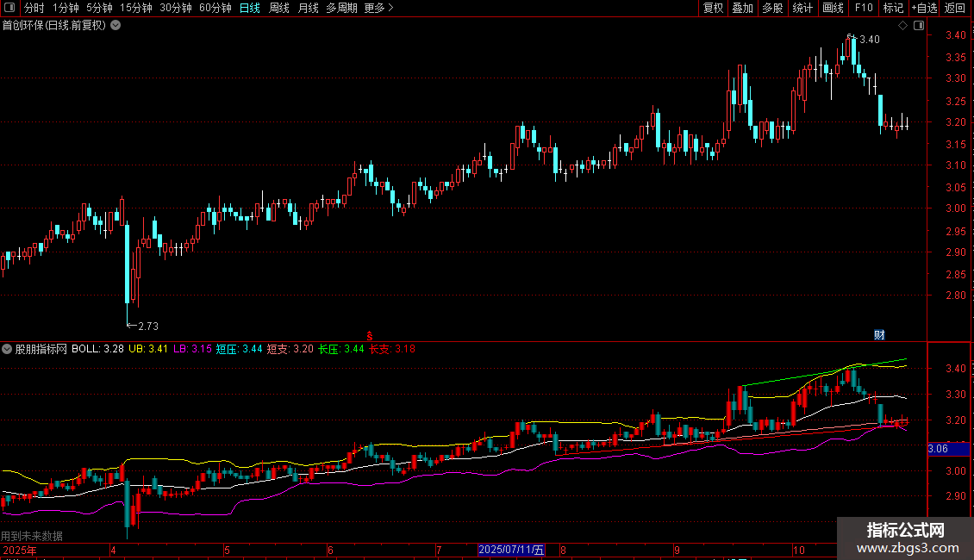Click the panel layout icon at top-left
The height and width of the screenshot is (560, 974).
coord(9,8)
